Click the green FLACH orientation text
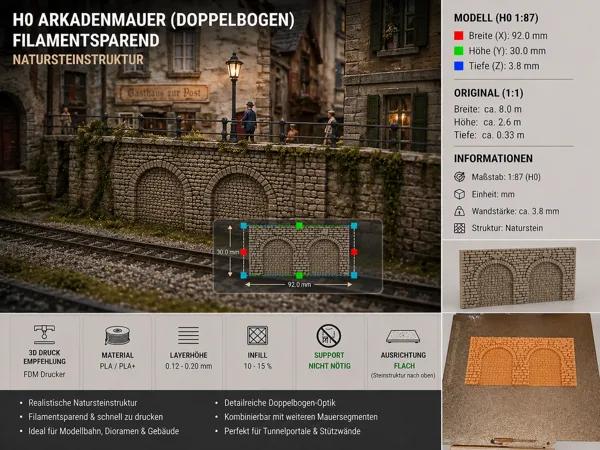The width and height of the screenshot is (600, 450). [404, 366]
